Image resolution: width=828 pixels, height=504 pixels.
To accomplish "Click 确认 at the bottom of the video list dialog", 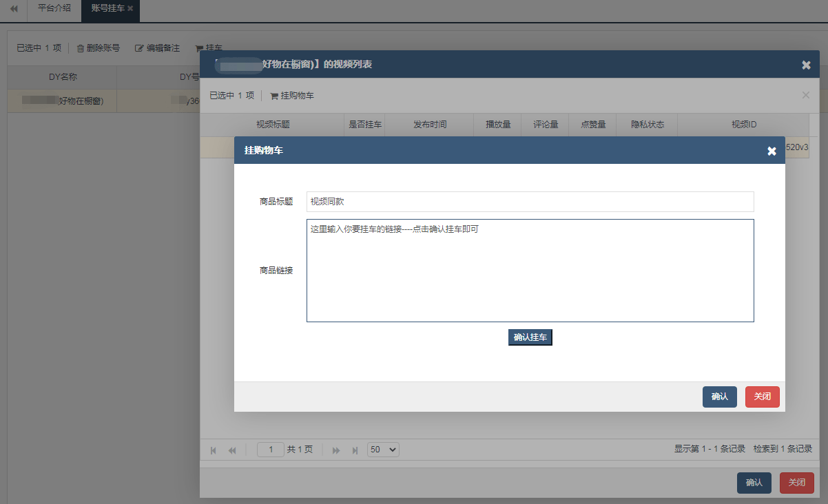I will tap(754, 483).
